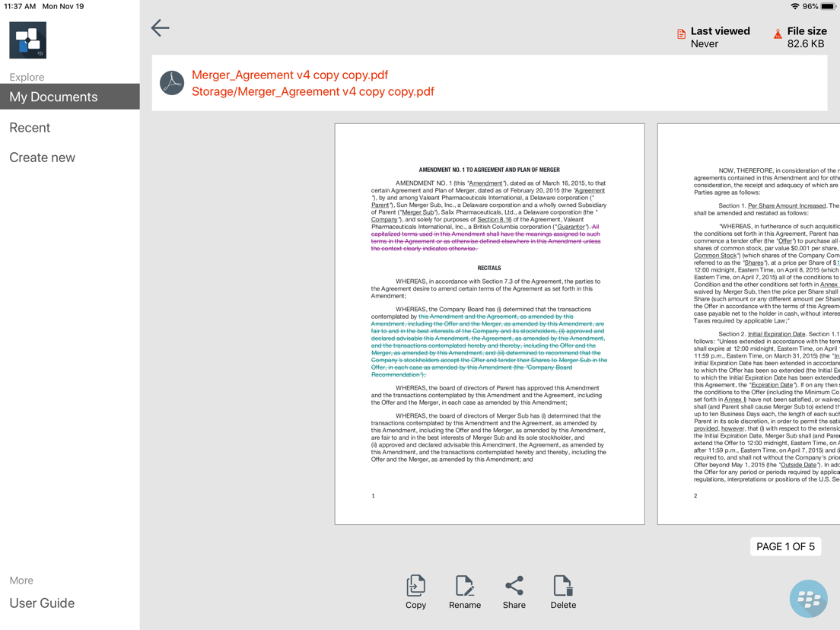Go back with the arrow icon
This screenshot has height=630, width=840.
click(161, 28)
